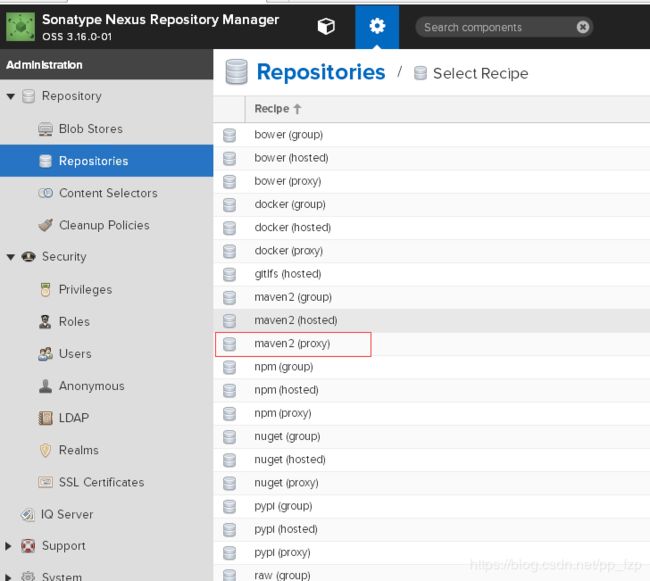650x581 pixels.
Task: Open the Administration gear icon
Action: [x=377, y=26]
